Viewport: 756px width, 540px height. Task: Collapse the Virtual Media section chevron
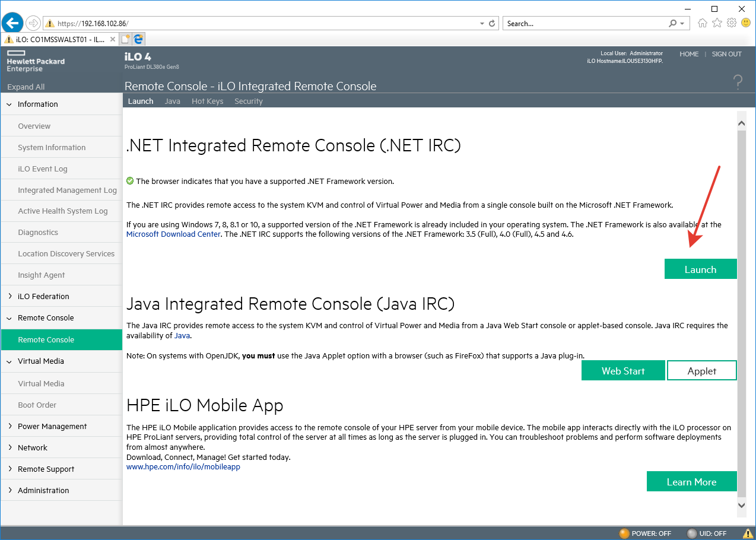[x=9, y=361]
